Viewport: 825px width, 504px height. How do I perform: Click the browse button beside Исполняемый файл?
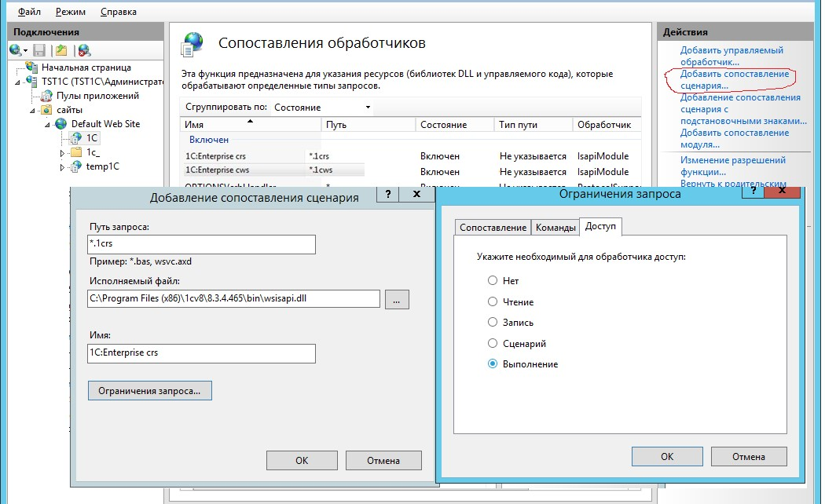[397, 299]
